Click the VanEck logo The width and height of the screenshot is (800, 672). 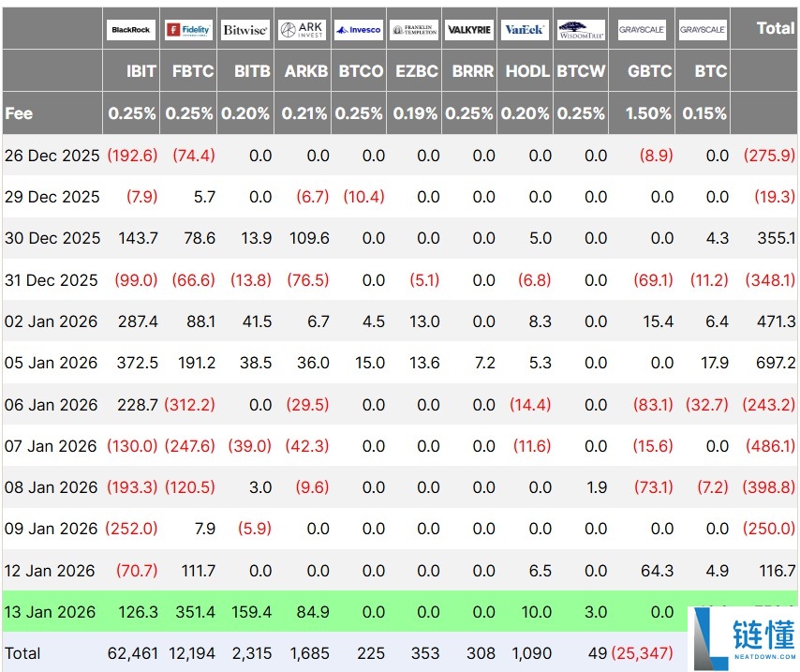click(x=525, y=30)
